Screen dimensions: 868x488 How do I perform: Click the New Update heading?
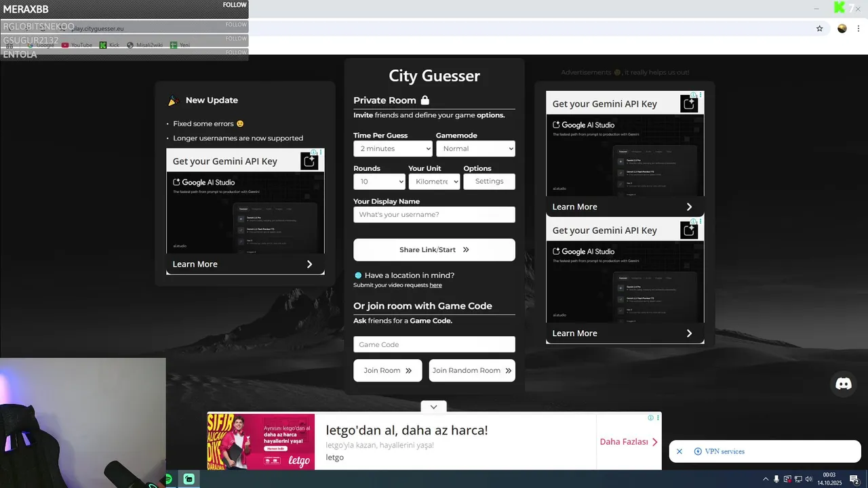click(212, 100)
